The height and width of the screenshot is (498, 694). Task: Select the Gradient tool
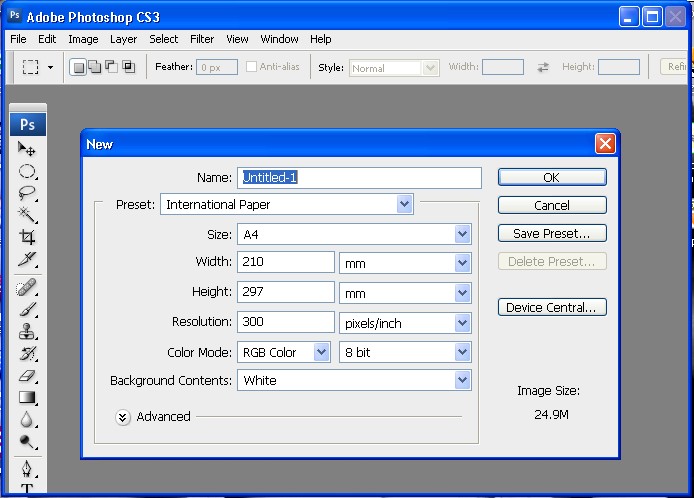coord(27,398)
